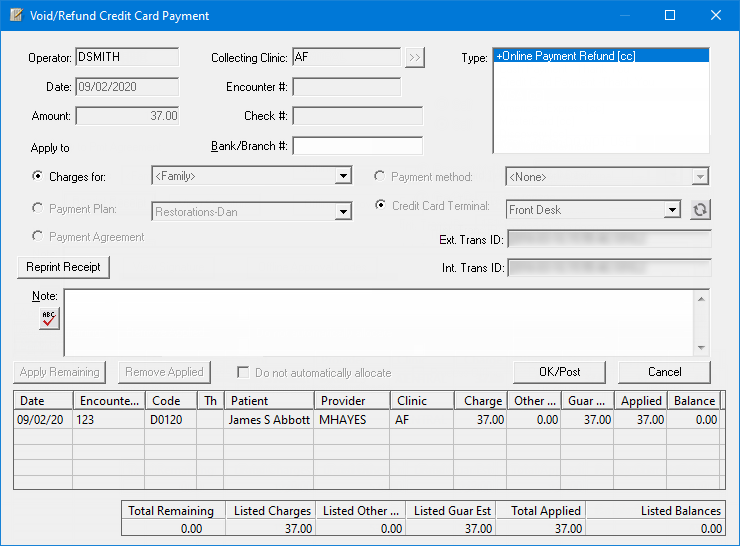The image size is (740, 546).
Task: Toggle Do not automatically allocate checkbox
Action: coord(242,373)
